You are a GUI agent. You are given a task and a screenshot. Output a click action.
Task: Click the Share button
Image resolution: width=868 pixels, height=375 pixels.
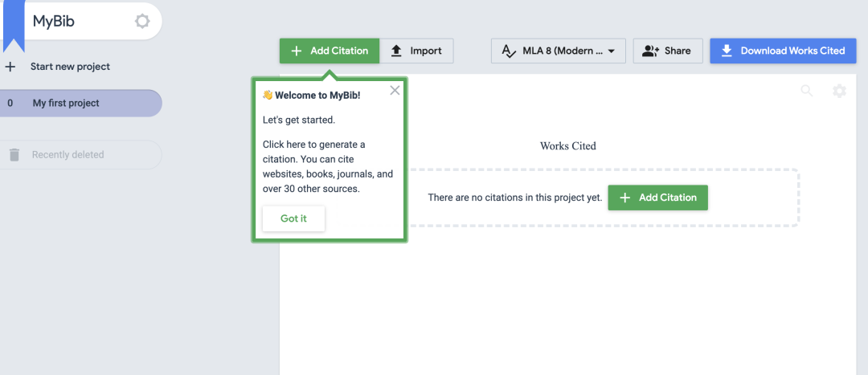coord(668,51)
